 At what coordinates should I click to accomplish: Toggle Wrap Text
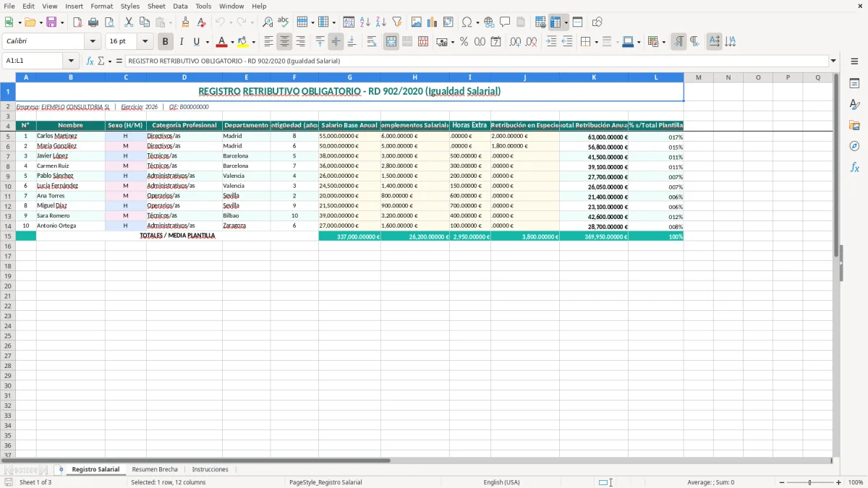372,42
